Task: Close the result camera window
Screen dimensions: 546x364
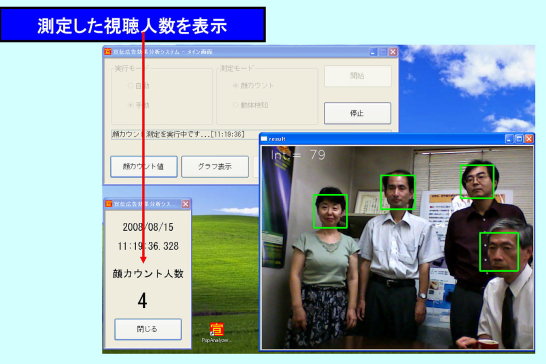Action: [x=529, y=139]
